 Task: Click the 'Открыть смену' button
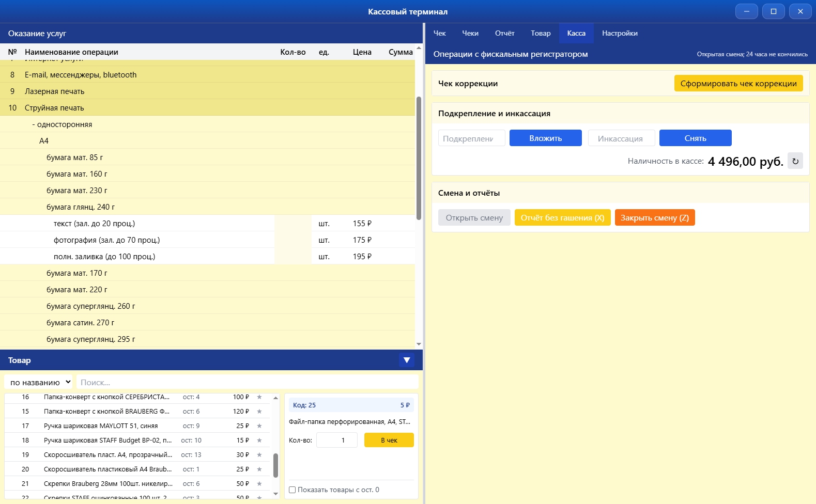[x=474, y=217]
